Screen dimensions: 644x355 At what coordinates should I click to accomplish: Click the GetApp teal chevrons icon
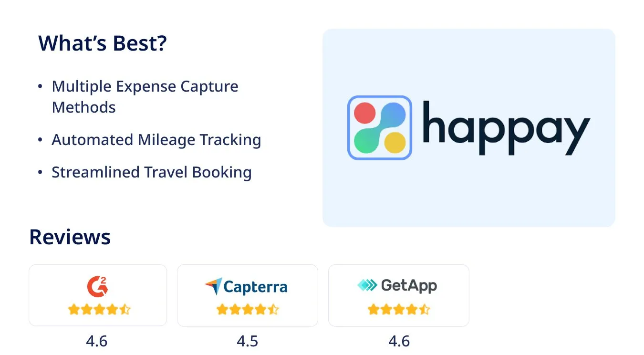[367, 285]
